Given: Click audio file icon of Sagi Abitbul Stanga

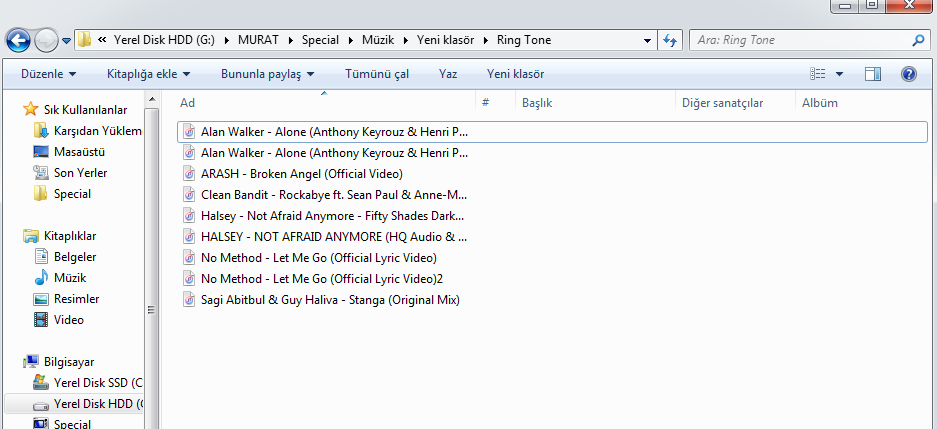Looking at the screenshot, I should tap(189, 299).
